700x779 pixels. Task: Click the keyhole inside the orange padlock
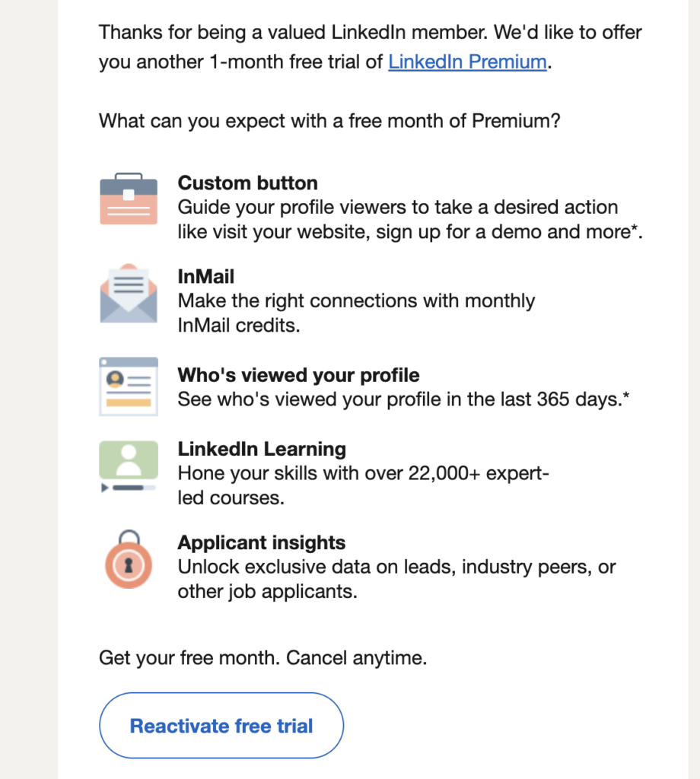pos(128,564)
